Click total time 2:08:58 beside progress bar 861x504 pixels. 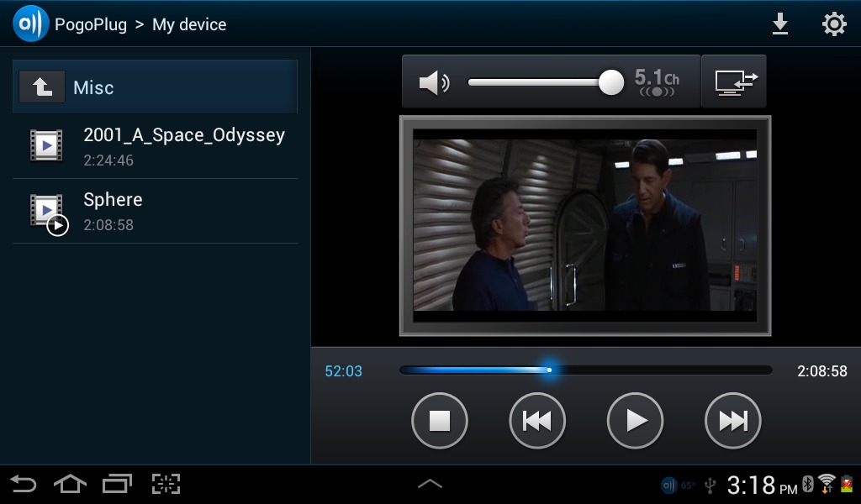click(822, 371)
